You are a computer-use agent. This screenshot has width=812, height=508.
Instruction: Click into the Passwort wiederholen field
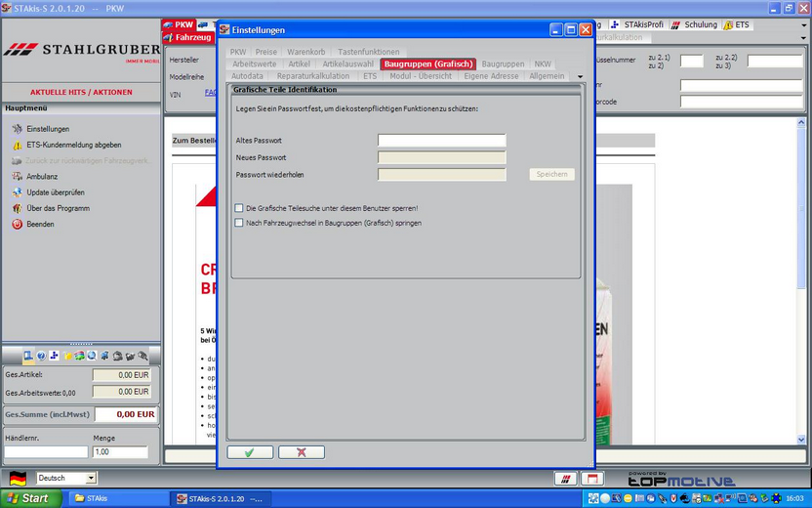pyautogui.click(x=442, y=175)
